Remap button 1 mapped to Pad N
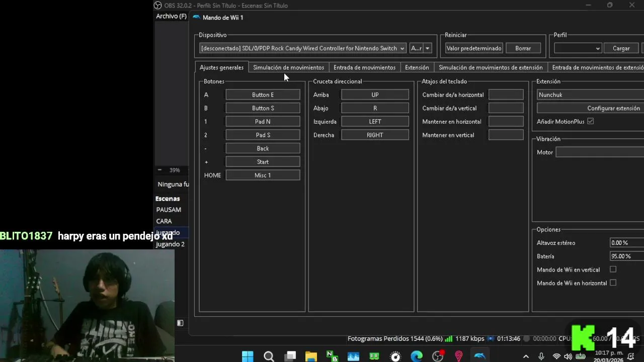The image size is (644, 362). click(263, 121)
